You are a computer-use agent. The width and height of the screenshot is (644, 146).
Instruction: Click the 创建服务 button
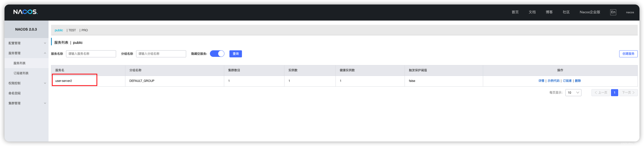628,54
